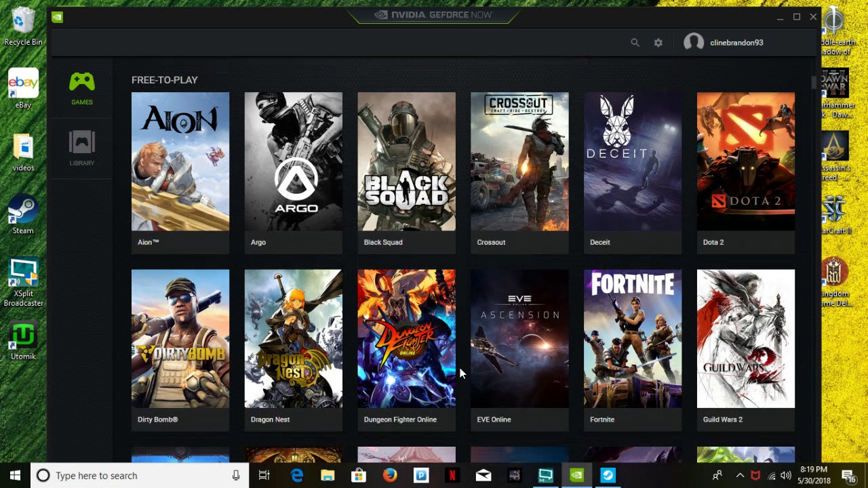The image size is (868, 488).
Task: Open the XSplit Broadcaster desktop shortcut
Action: point(23,283)
